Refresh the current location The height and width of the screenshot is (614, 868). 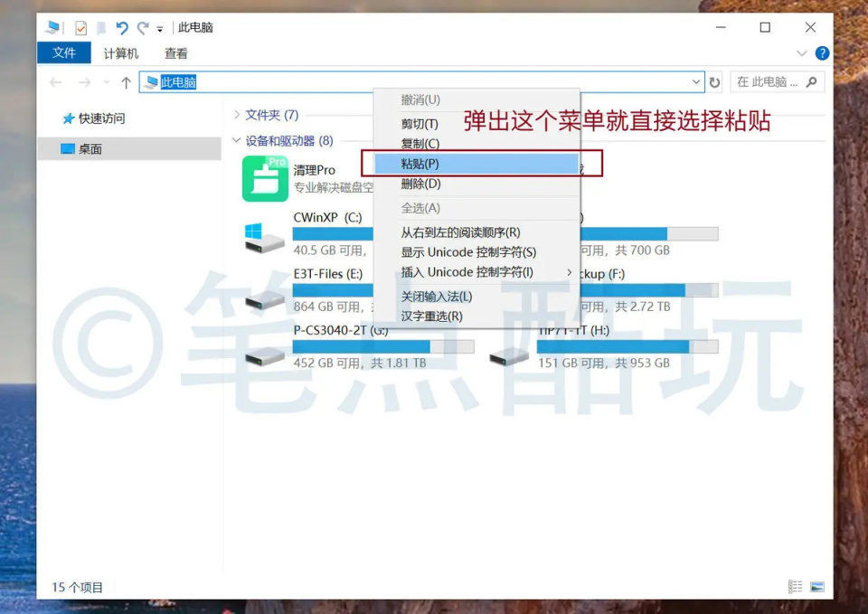tap(714, 82)
